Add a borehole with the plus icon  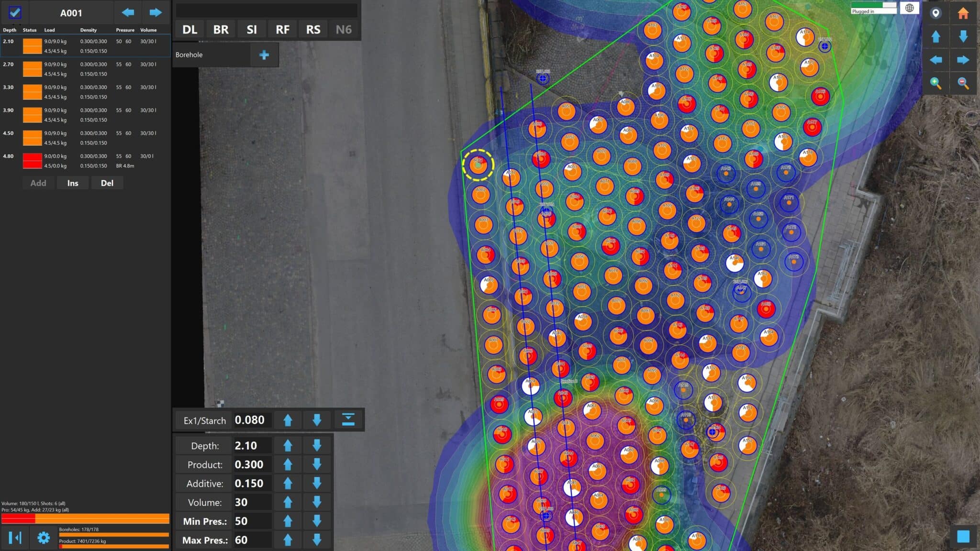[264, 55]
